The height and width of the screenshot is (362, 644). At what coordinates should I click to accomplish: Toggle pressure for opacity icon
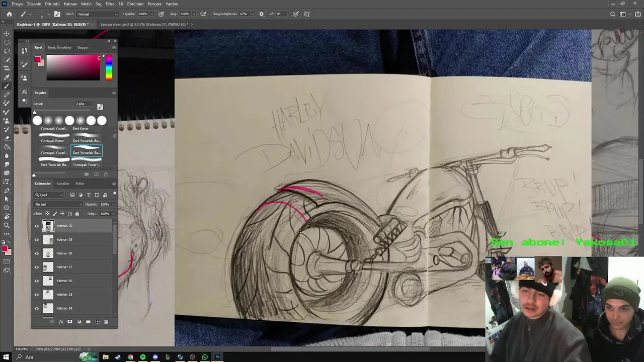[x=161, y=14]
